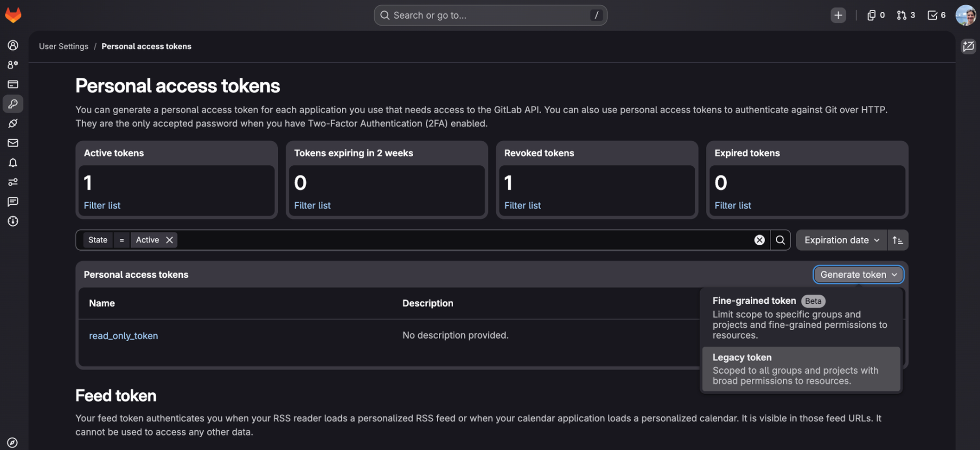Clear the token search filter field

759,240
